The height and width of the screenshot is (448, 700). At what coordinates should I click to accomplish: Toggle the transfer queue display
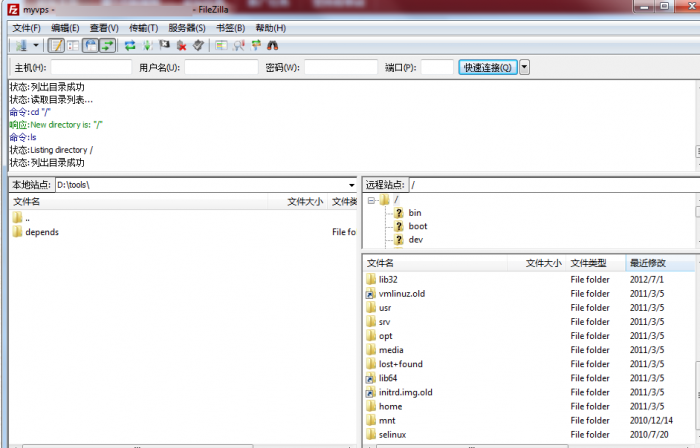[108, 46]
